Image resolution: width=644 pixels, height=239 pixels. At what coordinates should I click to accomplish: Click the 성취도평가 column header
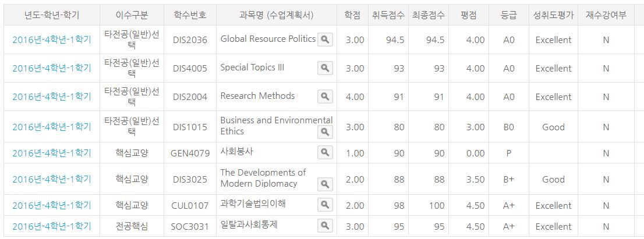point(553,16)
